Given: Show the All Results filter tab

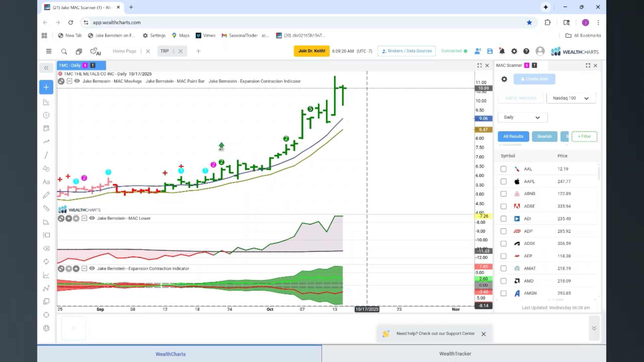Looking at the screenshot, I should click(x=513, y=136).
